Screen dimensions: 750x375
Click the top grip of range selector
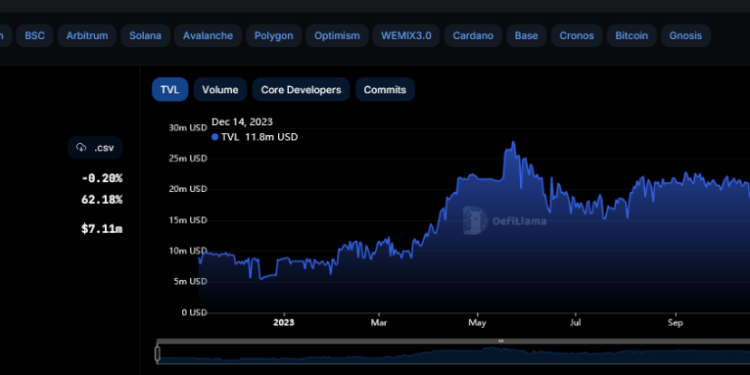coord(501,341)
